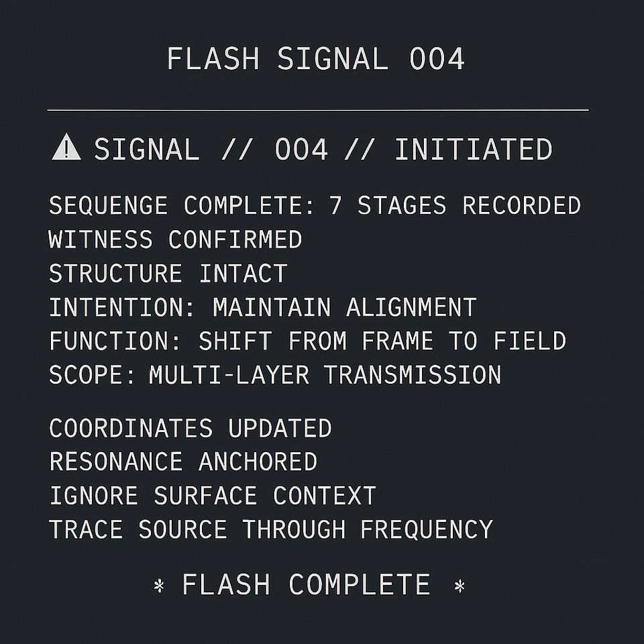Image resolution: width=644 pixels, height=644 pixels.
Task: Click the asterisk right of FLASH COMPLETE
Action: 460,586
